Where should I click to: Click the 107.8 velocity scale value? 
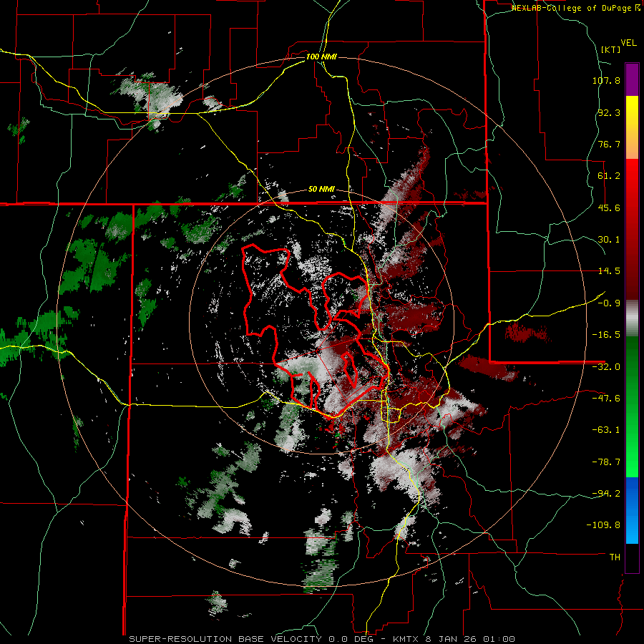click(x=606, y=80)
